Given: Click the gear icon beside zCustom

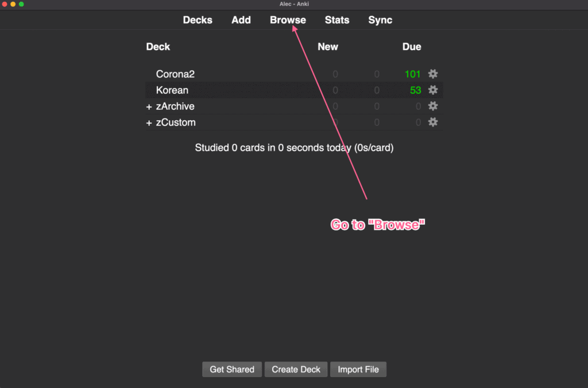Looking at the screenshot, I should click(x=433, y=122).
